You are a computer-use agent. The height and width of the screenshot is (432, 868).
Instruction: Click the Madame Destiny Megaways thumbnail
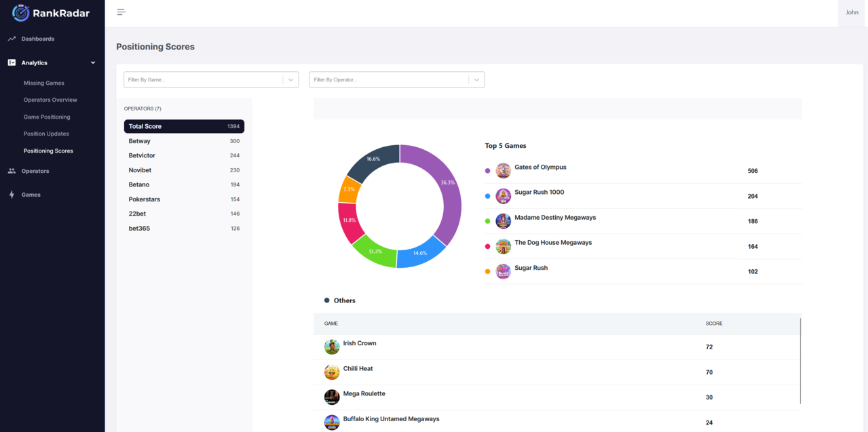click(x=503, y=221)
